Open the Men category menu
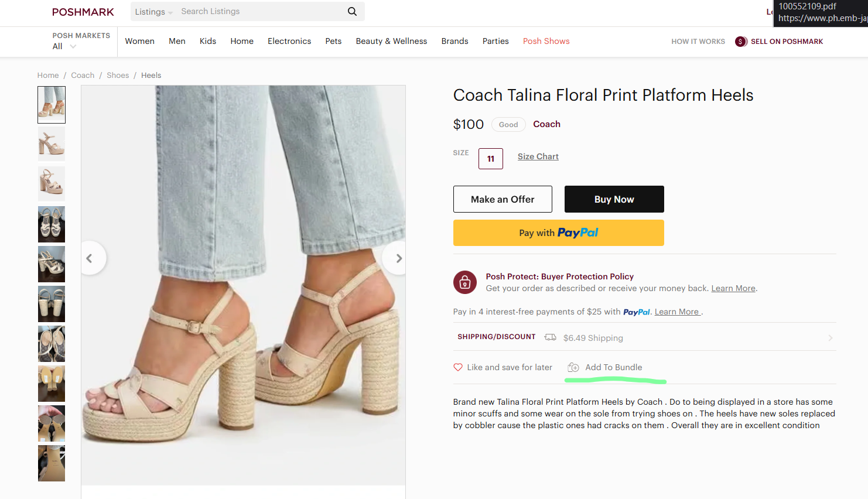This screenshot has width=868, height=499. point(177,41)
